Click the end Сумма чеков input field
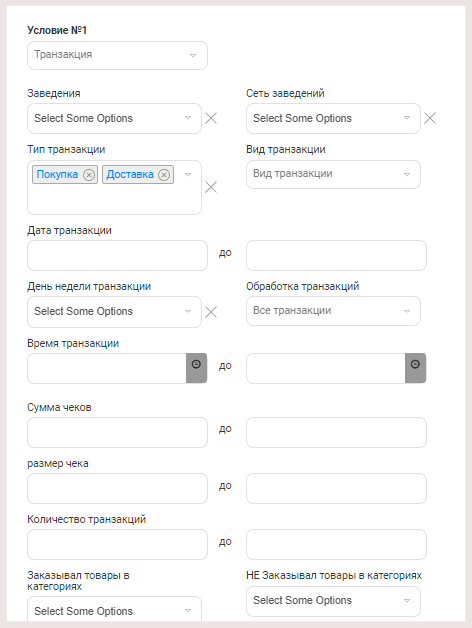Screen dimensions: 472x628 (337, 433)
